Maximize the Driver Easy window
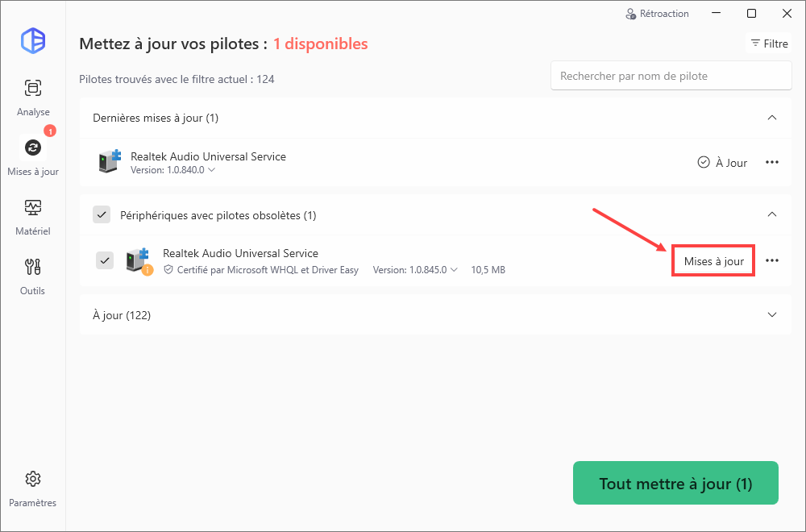 coord(751,14)
